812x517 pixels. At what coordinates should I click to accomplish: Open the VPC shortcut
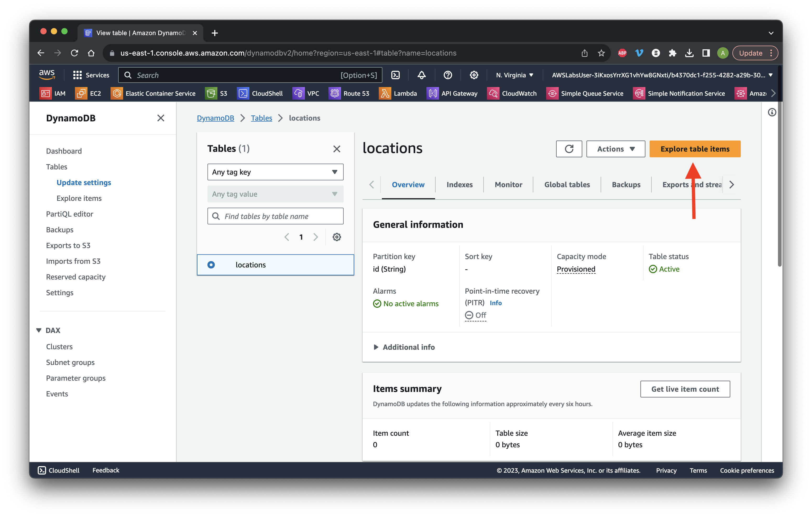(x=306, y=94)
